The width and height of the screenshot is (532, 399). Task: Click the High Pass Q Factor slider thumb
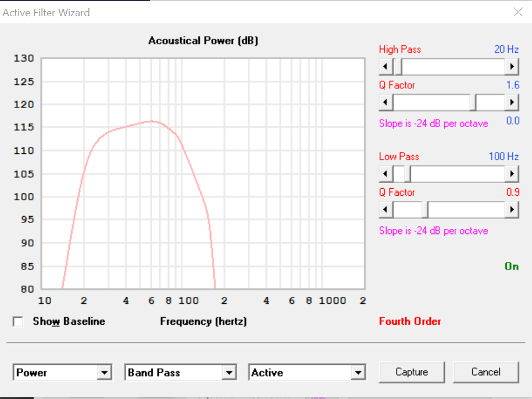click(473, 102)
